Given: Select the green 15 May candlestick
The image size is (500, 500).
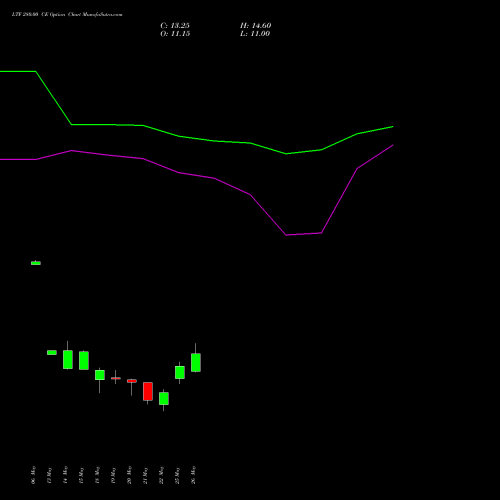Looking at the screenshot, I should tap(84, 360).
